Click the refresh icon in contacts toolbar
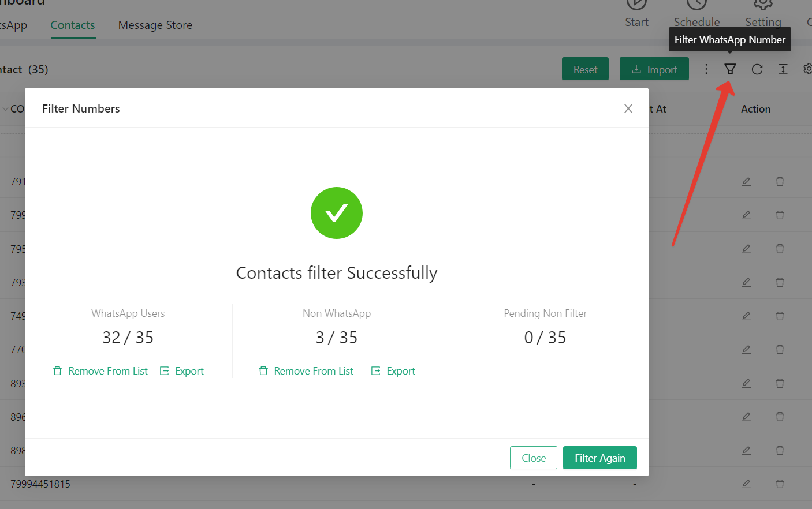Screen dimensions: 812x509 point(757,69)
